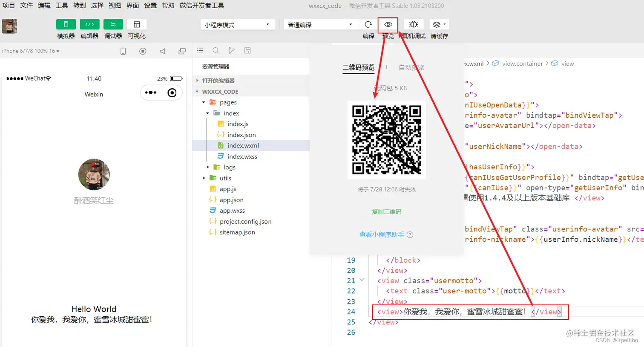Click the source control branch icon
Viewport: 644px width, 347px height.
[x=231, y=51]
